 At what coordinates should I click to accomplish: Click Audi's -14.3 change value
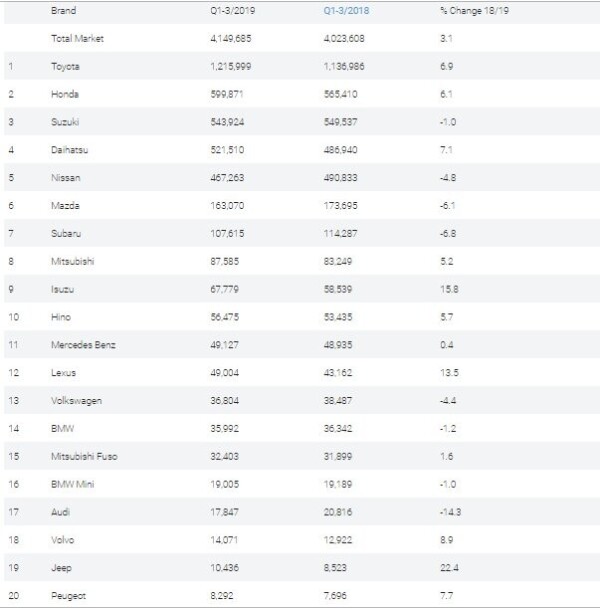[x=450, y=512]
